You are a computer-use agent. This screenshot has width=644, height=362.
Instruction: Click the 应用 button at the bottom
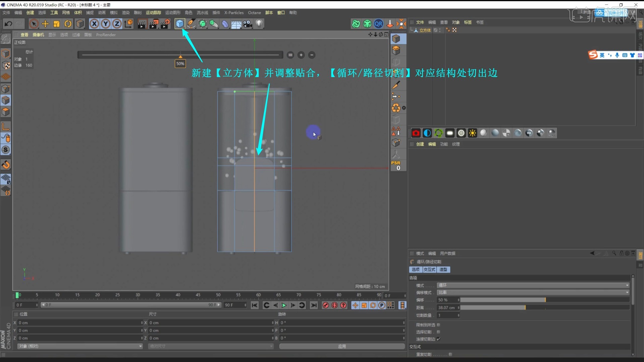[x=341, y=346]
